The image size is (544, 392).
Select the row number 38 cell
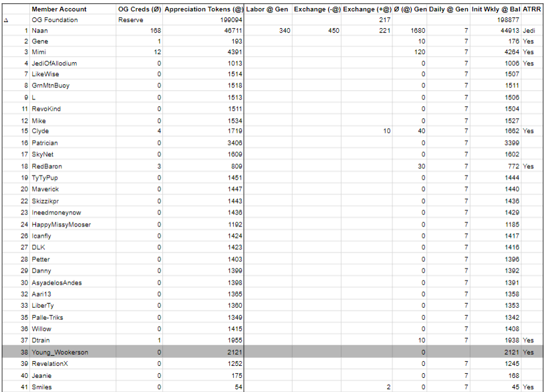pos(24,352)
